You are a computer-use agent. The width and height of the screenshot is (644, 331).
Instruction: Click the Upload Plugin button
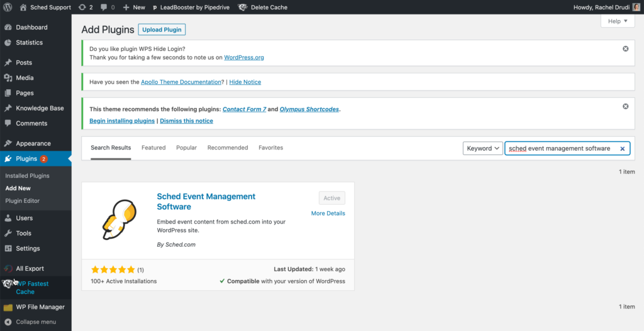pyautogui.click(x=162, y=30)
